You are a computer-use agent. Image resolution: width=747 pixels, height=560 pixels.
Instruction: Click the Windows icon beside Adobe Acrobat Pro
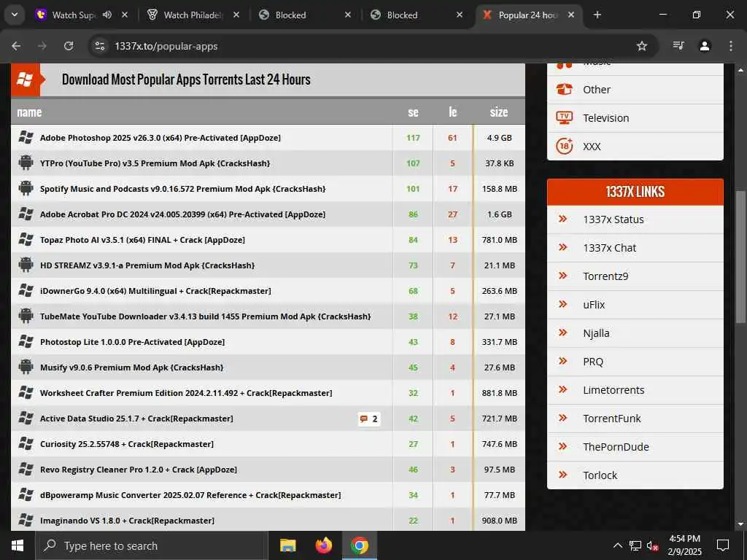26,214
